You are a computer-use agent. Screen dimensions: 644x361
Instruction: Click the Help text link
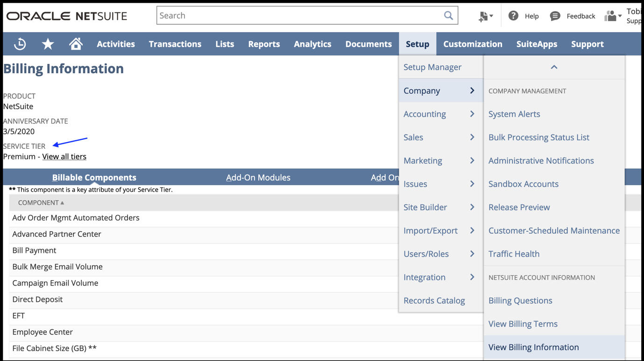coord(532,16)
